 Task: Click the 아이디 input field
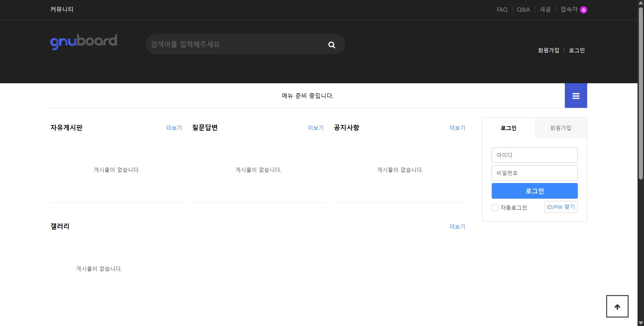534,155
